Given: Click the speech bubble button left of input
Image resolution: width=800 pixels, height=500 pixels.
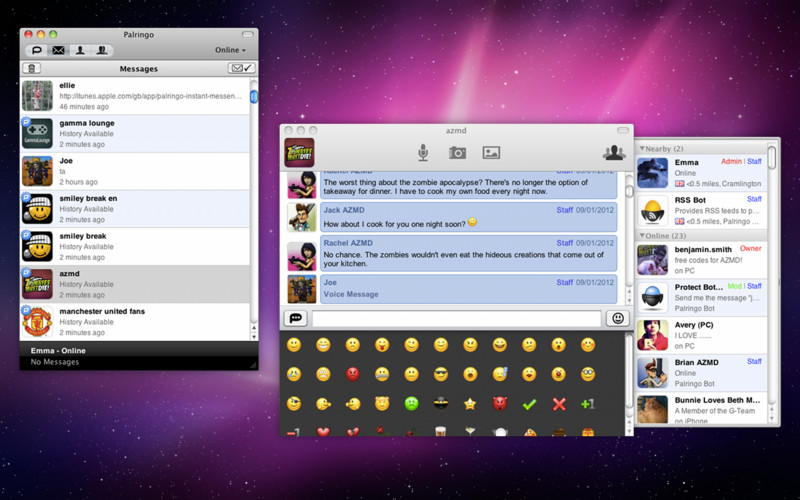Looking at the screenshot, I should (295, 318).
